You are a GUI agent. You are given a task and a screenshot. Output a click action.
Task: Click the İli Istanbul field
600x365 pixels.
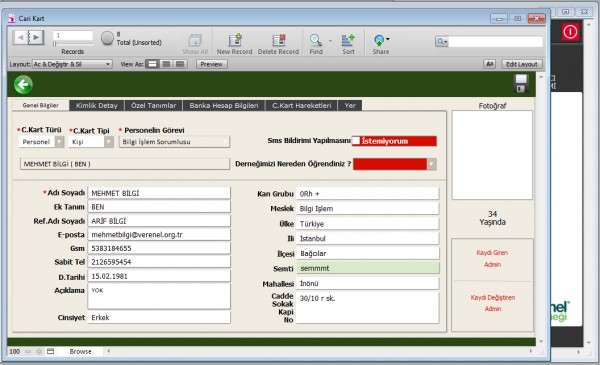pyautogui.click(x=367, y=238)
